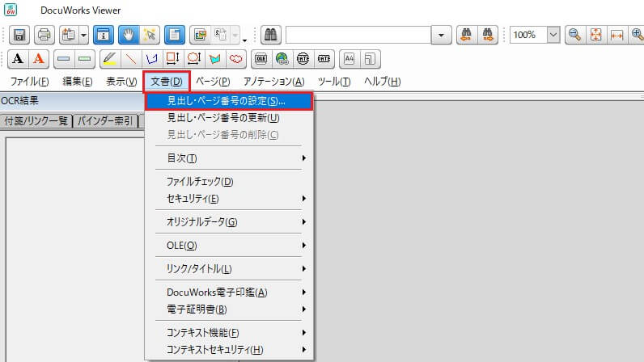Viewport: 644px width, 362px height.
Task: Open the ファイル(F) menu
Action: pyautogui.click(x=30, y=82)
